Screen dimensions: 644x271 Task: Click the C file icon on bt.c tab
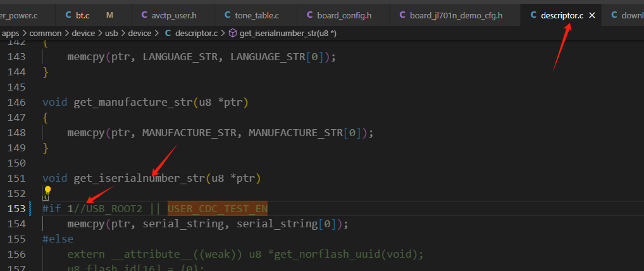click(68, 16)
